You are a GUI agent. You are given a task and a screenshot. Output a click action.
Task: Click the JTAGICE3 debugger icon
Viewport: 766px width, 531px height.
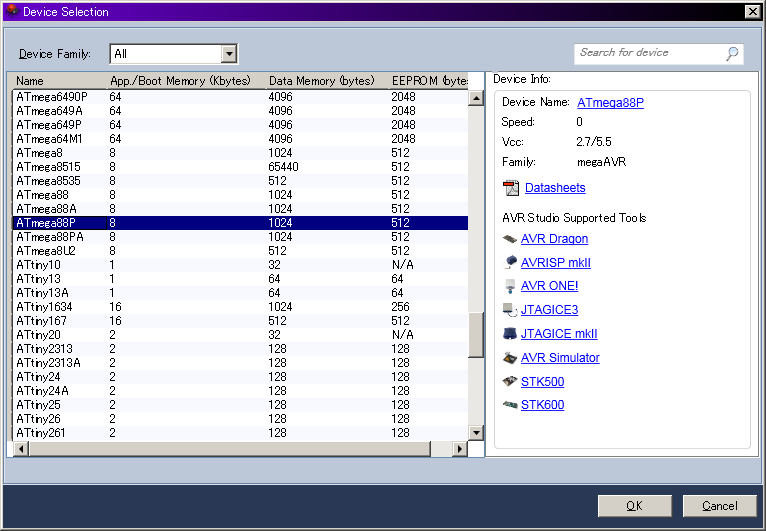pos(510,310)
